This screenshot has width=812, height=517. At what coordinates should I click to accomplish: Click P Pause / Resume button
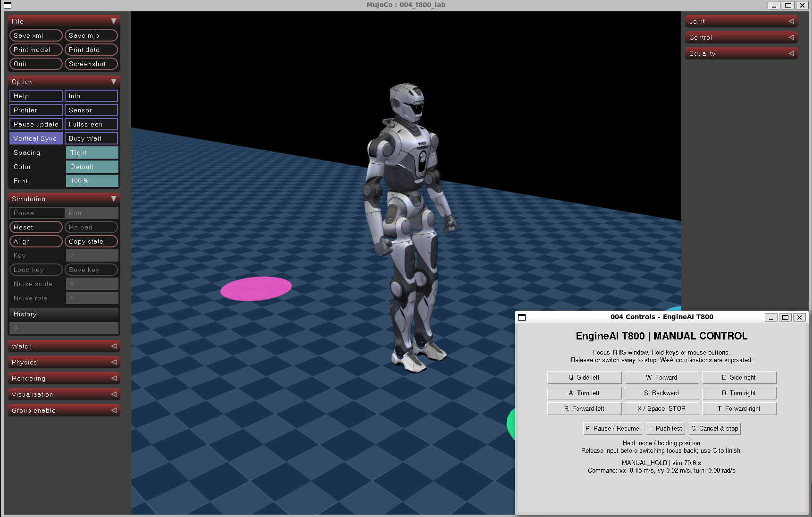pyautogui.click(x=612, y=428)
